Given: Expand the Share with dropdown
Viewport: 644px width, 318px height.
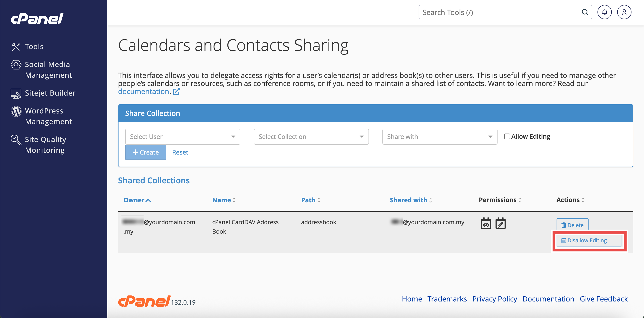Looking at the screenshot, I should coord(439,136).
